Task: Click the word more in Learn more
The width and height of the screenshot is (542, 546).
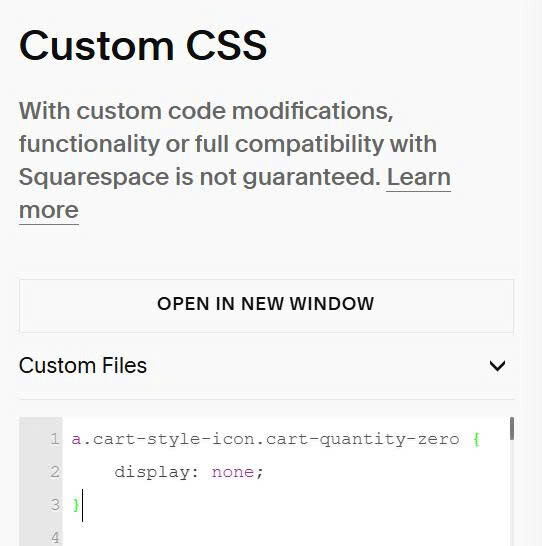Action: coord(49,211)
